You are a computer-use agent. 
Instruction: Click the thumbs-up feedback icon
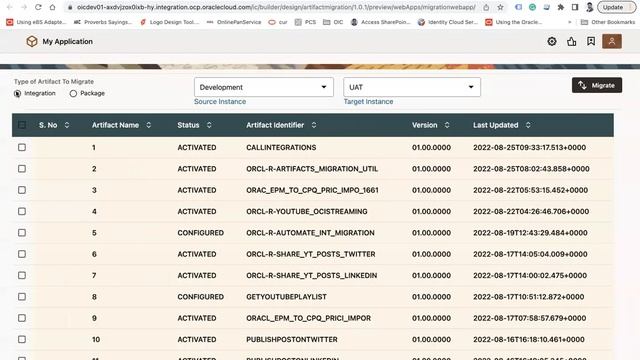[571, 41]
